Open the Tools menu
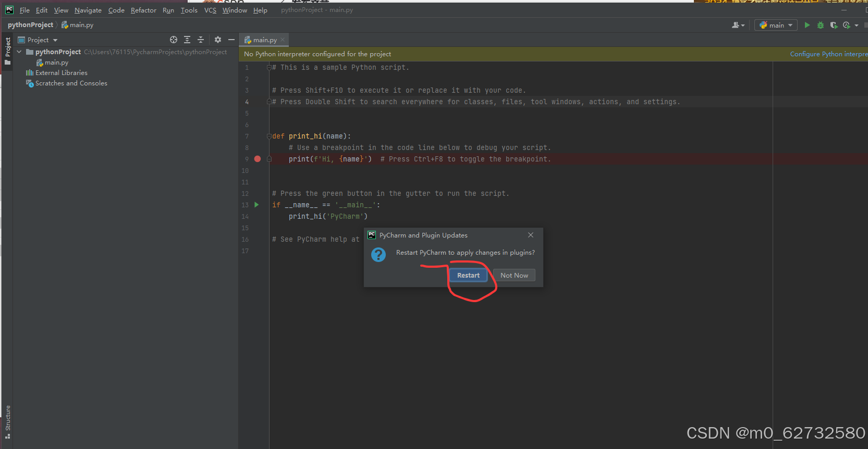Viewport: 868px width, 449px height. pyautogui.click(x=189, y=10)
